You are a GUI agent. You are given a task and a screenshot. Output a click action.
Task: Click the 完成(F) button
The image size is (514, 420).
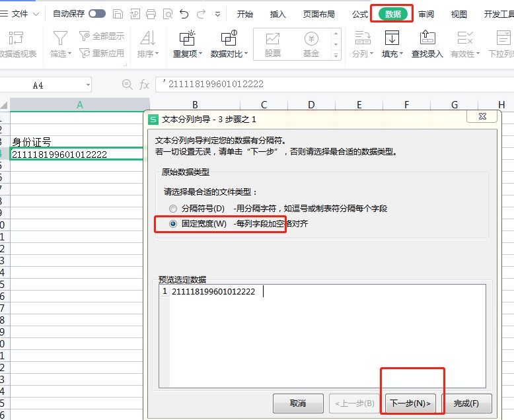tap(466, 403)
